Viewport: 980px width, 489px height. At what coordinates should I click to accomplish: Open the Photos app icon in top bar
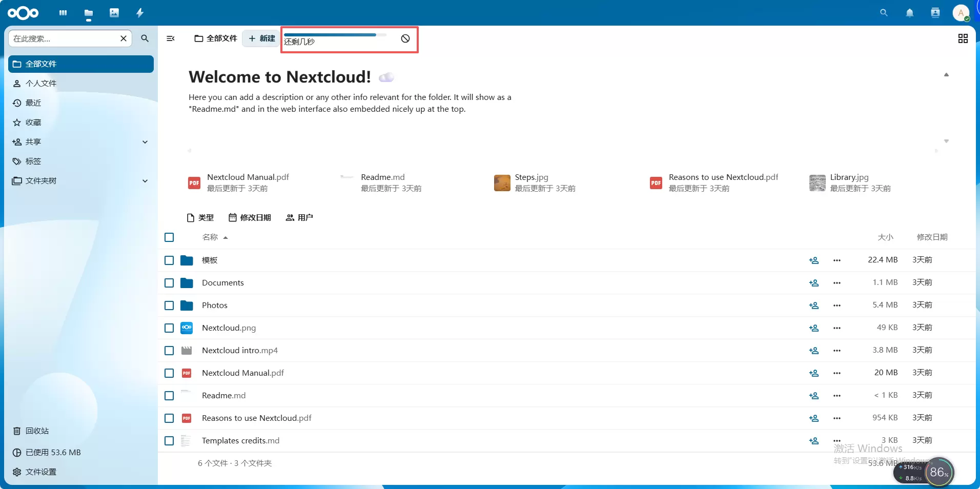114,13
